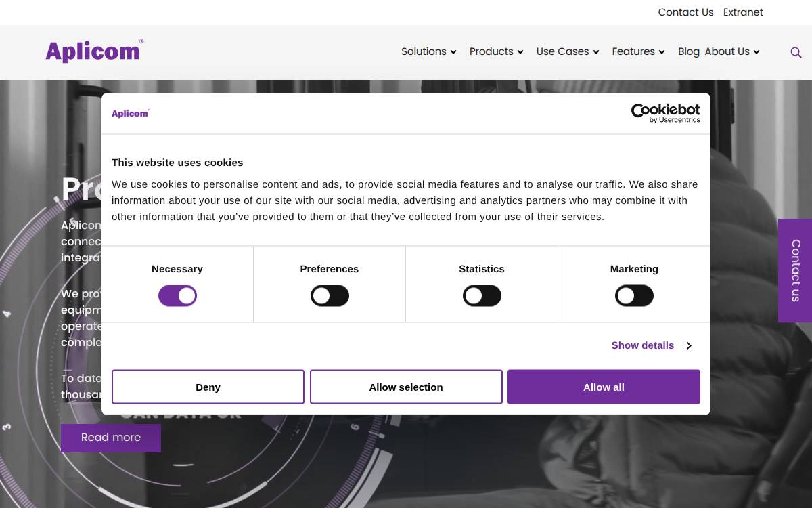Click the Statistics label text

click(x=482, y=269)
